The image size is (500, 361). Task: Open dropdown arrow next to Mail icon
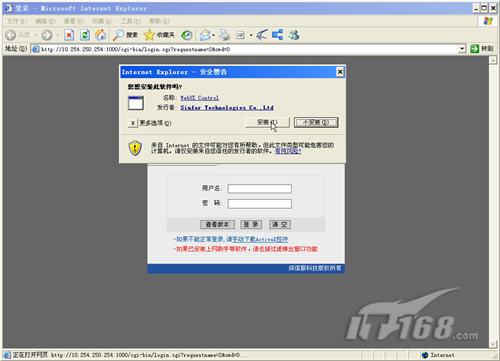click(x=213, y=35)
